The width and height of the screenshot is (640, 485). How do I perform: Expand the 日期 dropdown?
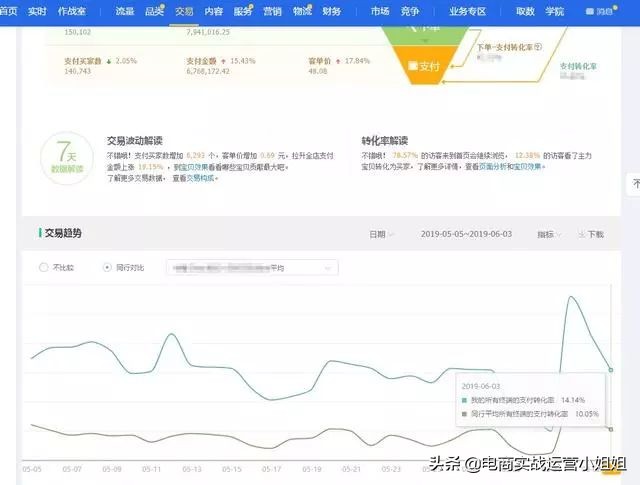coord(381,234)
